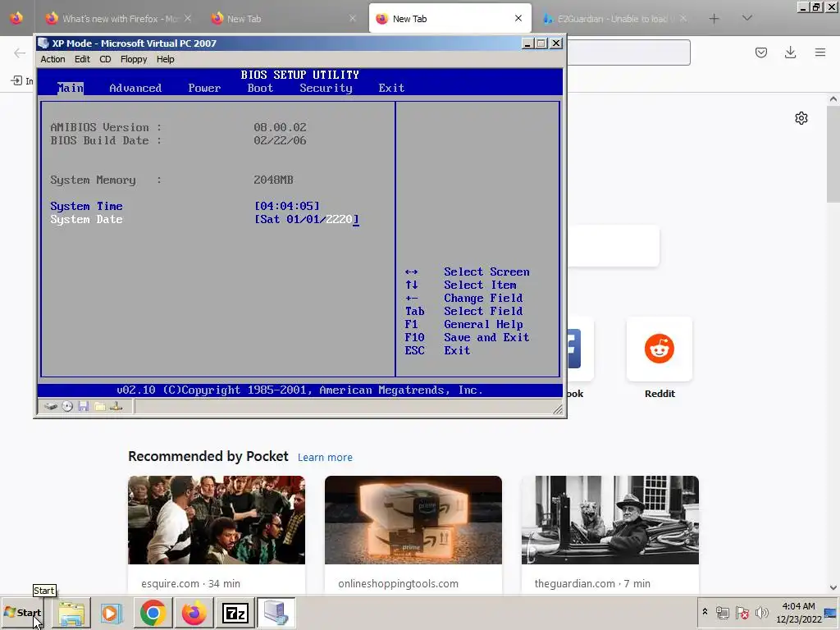Viewport: 840px width, 630px height.
Task: Switch to Firefox taskbar button
Action: 194,613
